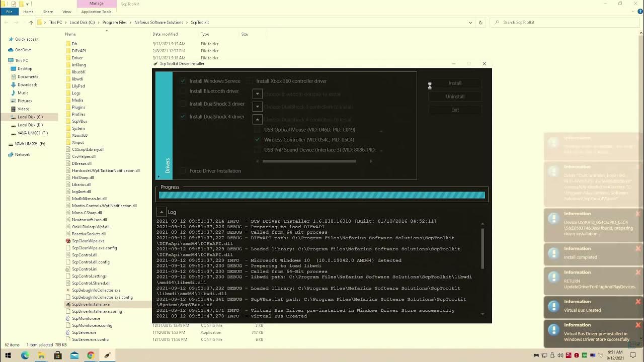Viewport: 644px width, 362px height.
Task: Open Google Chrome from taskbar
Action: tap(91, 355)
